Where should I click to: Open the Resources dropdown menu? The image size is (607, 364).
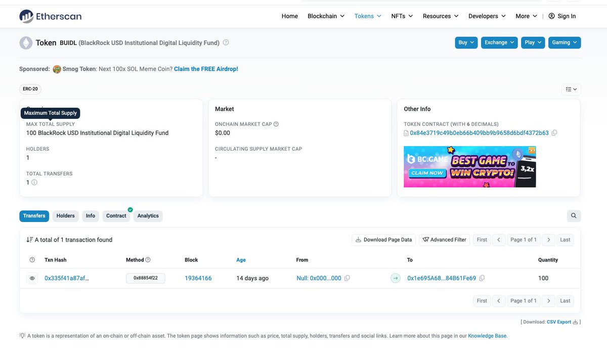coord(441,16)
